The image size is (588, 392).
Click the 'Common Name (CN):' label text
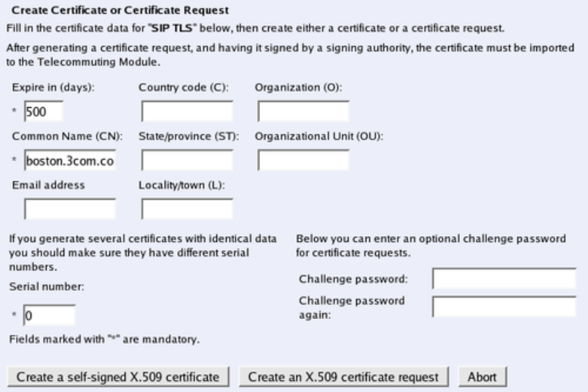pos(67,136)
